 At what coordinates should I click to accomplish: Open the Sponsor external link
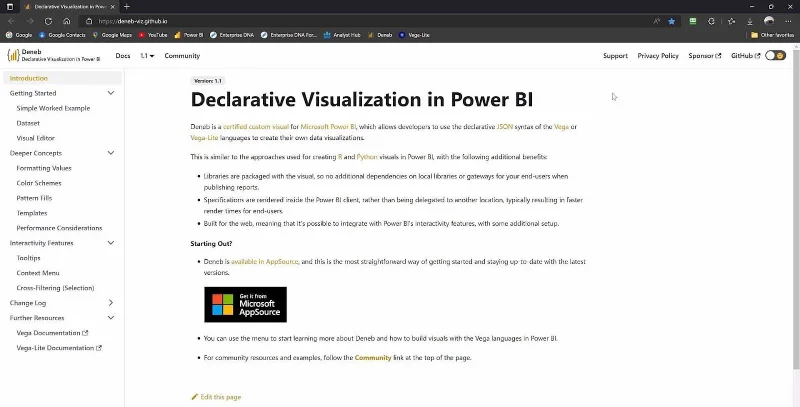click(705, 56)
